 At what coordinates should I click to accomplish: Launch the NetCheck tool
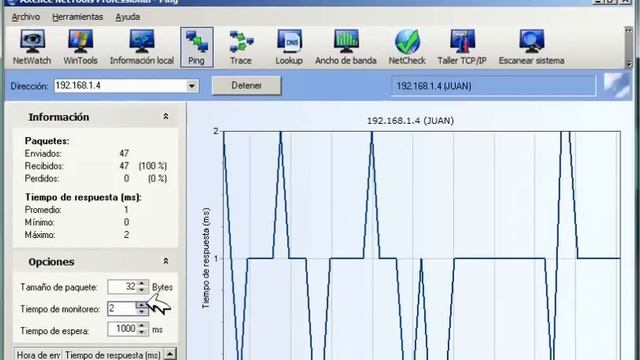pyautogui.click(x=407, y=47)
